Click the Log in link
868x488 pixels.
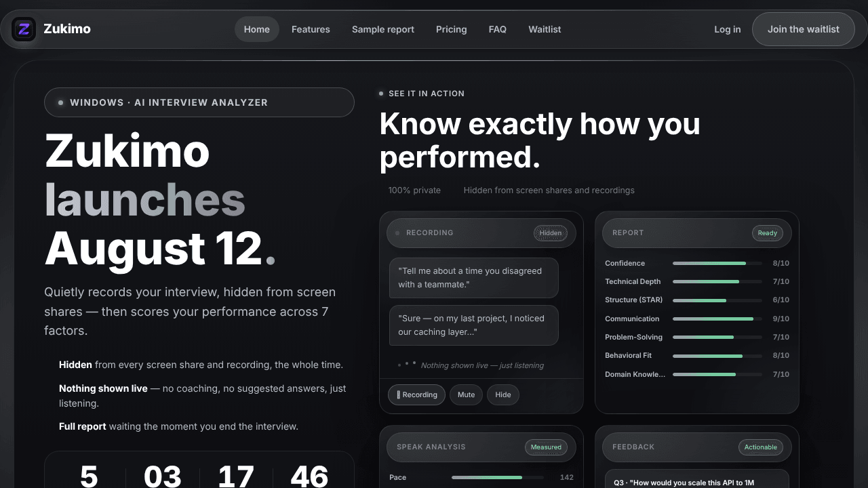point(728,29)
